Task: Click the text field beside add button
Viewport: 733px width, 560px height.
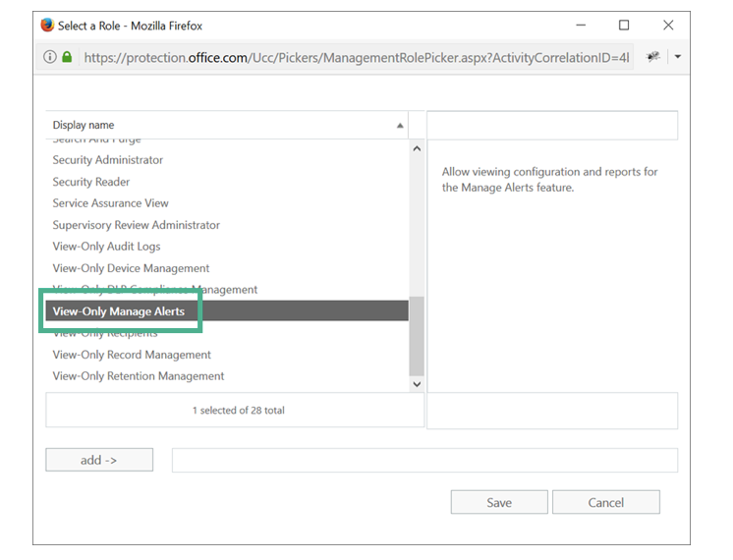Action: coord(424,460)
